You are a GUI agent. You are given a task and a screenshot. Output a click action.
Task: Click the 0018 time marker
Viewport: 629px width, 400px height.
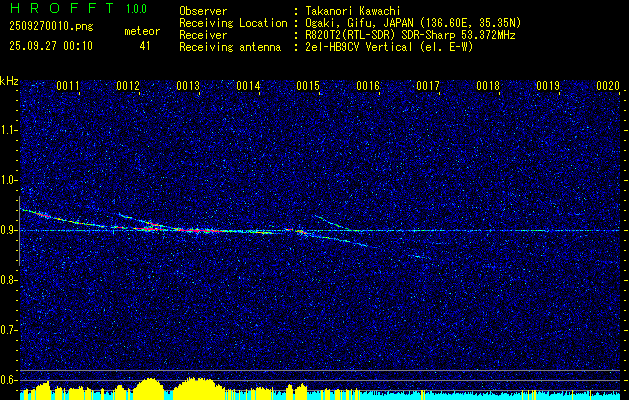click(488, 86)
